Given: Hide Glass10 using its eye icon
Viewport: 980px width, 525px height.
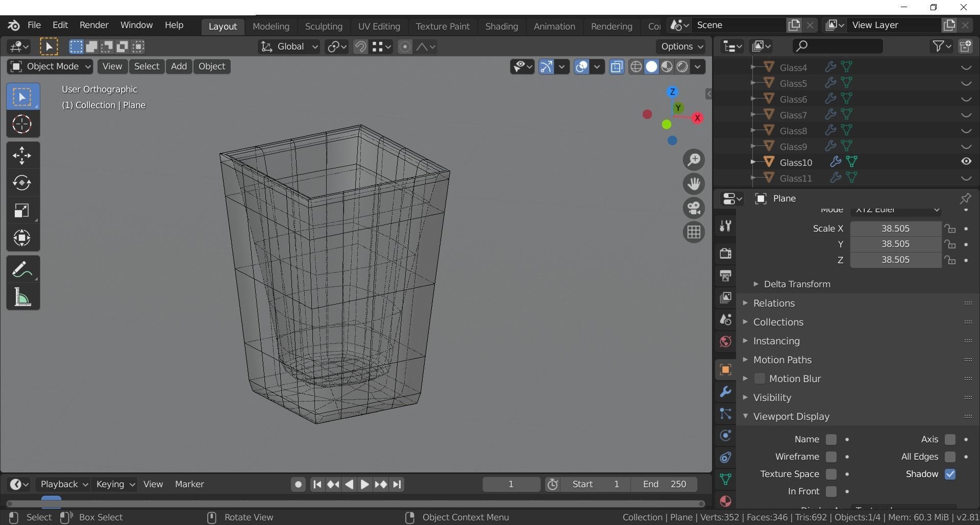Looking at the screenshot, I should pyautogui.click(x=966, y=162).
